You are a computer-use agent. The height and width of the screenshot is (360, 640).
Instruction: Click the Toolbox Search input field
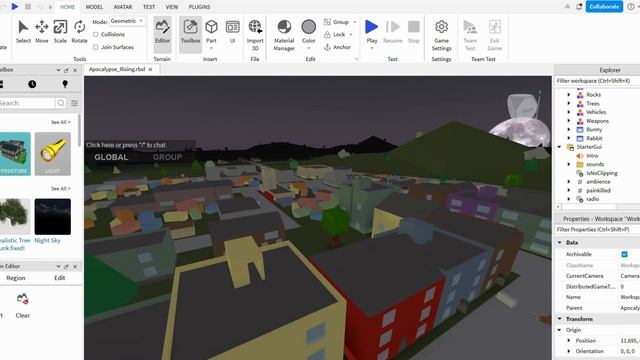pyautogui.click(x=27, y=103)
